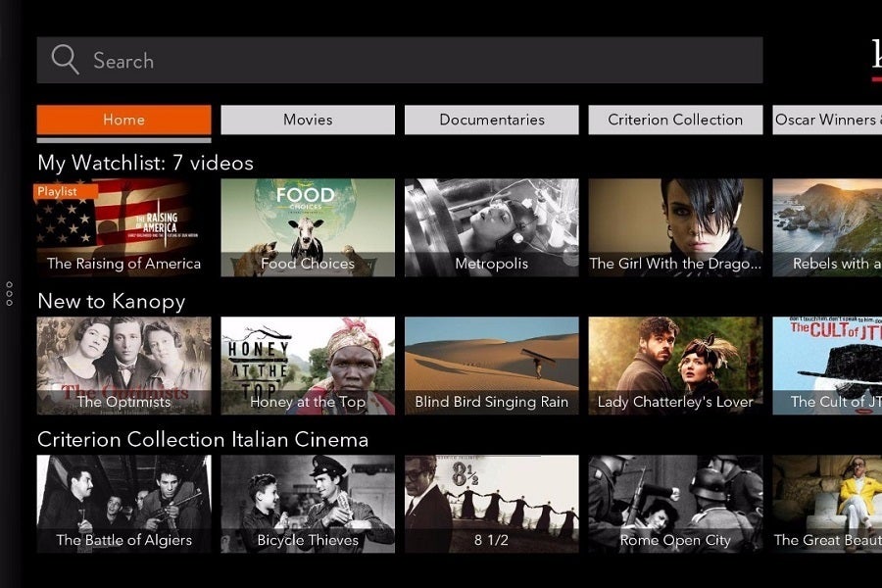Go to Criterion Collection tab
The width and height of the screenshot is (882, 588).
675,120
